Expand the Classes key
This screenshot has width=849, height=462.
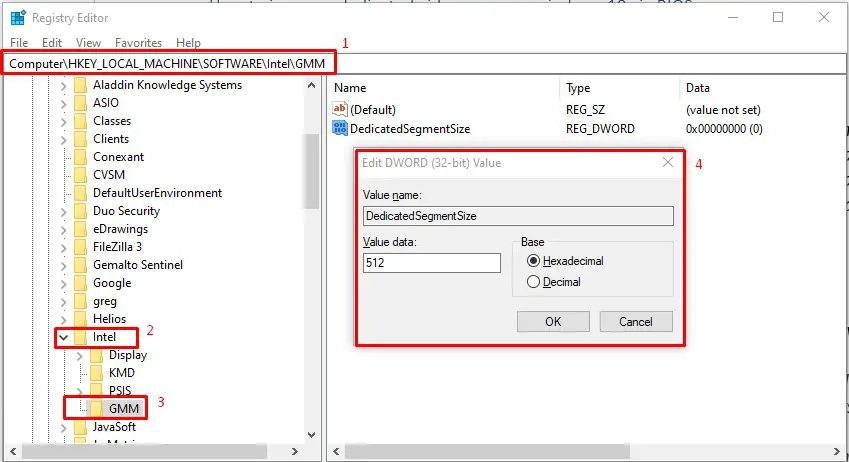[x=63, y=121]
